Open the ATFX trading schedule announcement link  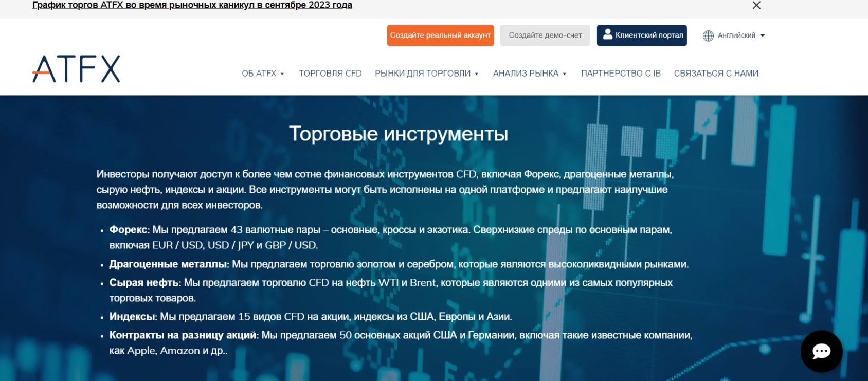[x=192, y=5]
